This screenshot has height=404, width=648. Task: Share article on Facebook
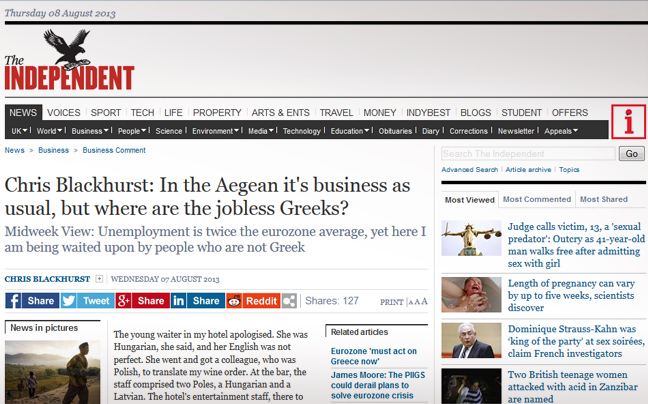[x=32, y=301]
